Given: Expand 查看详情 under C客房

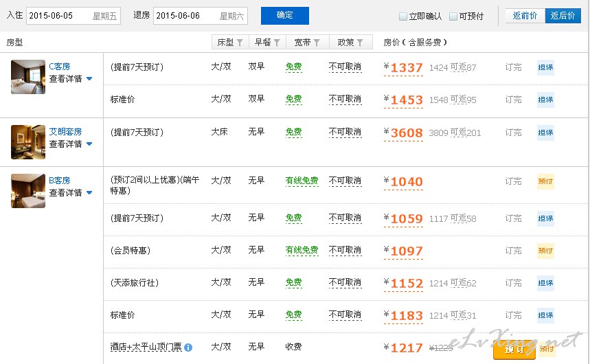Looking at the screenshot, I should 70,79.
